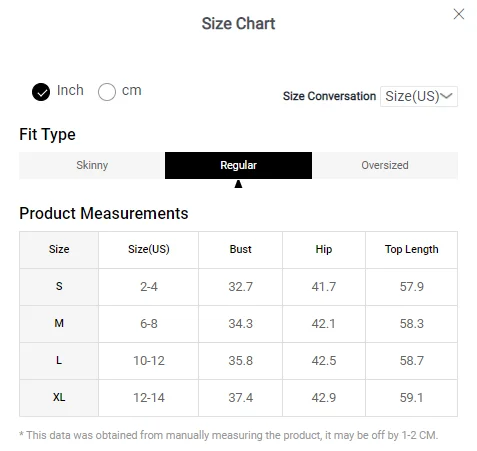Select the Regular fit type tab

(x=238, y=165)
